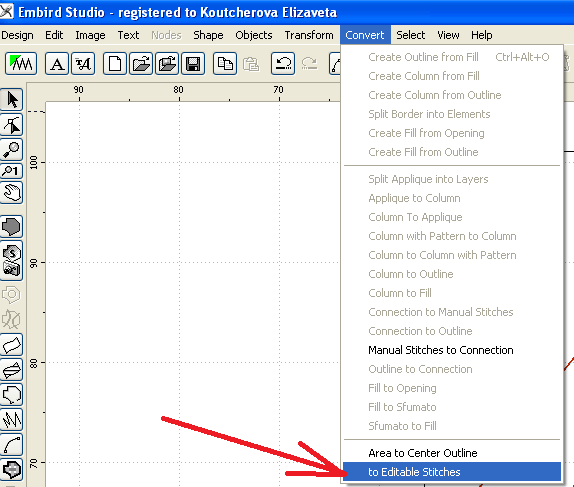Click the import/merge folder icon

pos(167,64)
